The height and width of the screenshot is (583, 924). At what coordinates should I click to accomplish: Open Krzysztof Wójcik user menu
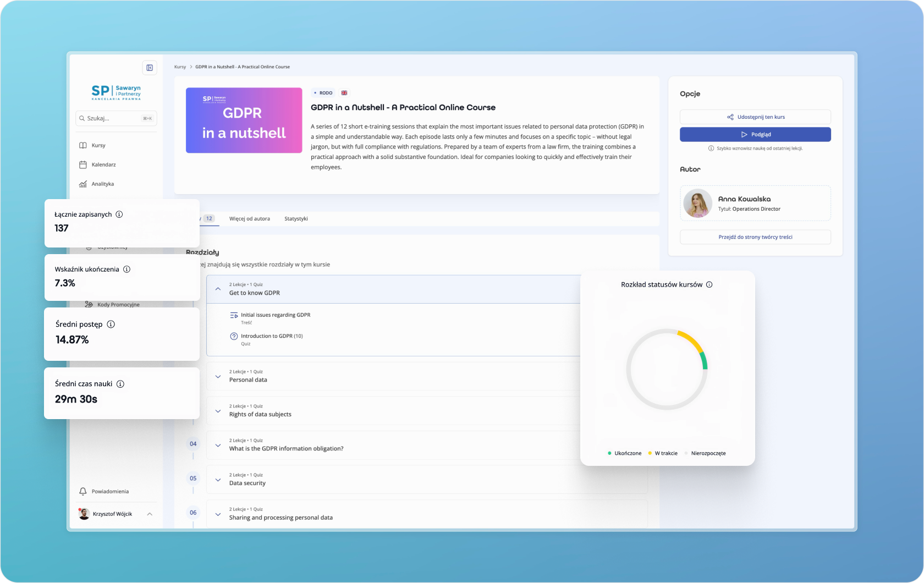click(116, 514)
